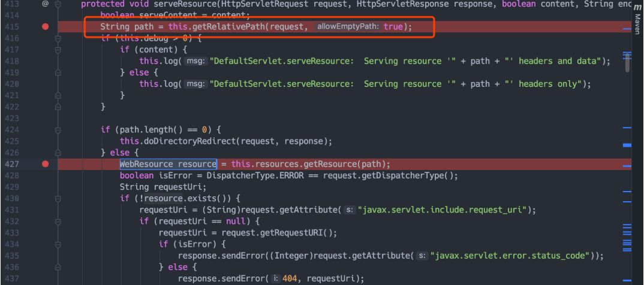
Task: Click the error stripe mark beside line 415
Action: coord(627,29)
